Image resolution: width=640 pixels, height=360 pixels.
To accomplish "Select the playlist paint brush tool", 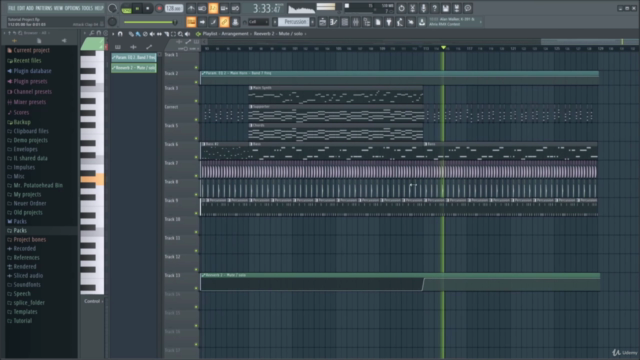I will (138, 34).
